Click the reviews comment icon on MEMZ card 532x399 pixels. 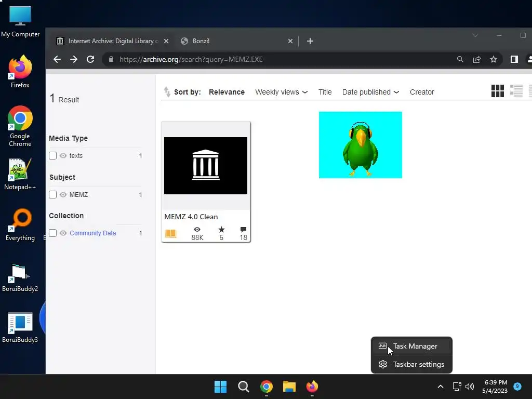click(243, 230)
